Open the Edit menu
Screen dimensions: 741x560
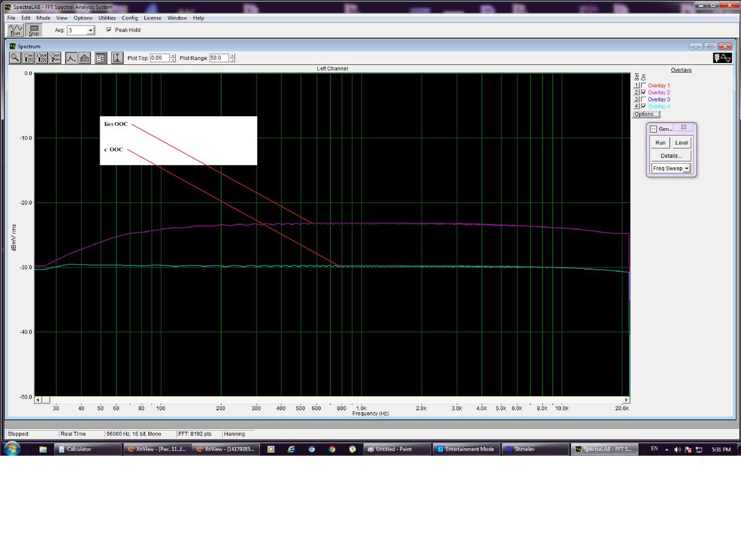click(x=26, y=18)
